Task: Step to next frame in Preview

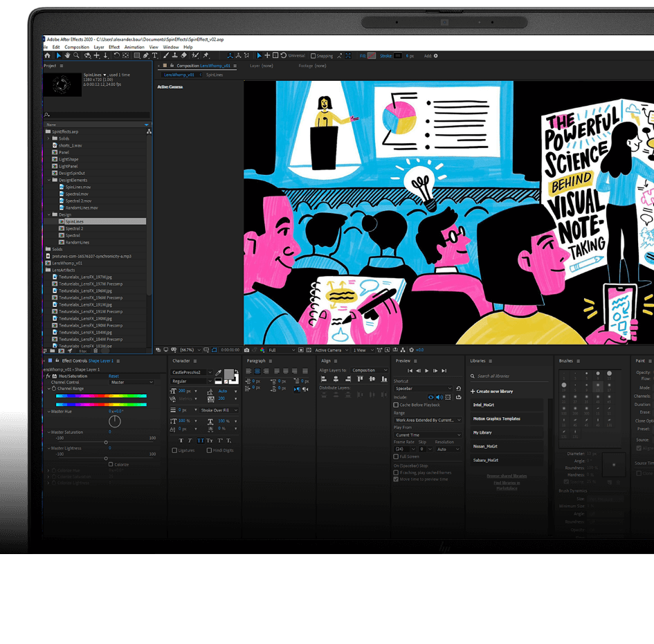Action: pyautogui.click(x=435, y=371)
